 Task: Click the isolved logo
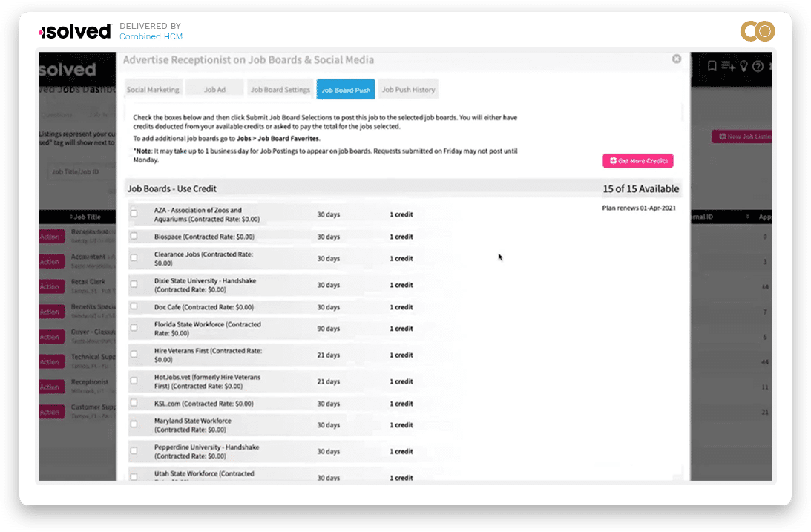pyautogui.click(x=75, y=32)
